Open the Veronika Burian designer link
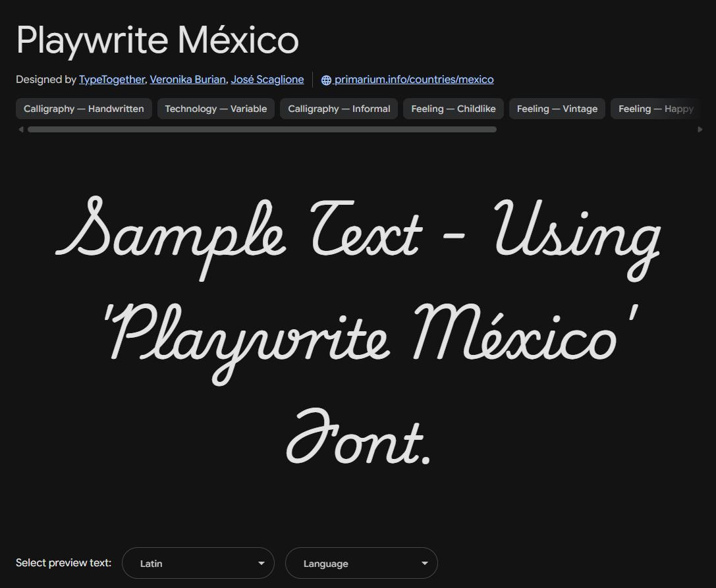The width and height of the screenshot is (716, 588). pyautogui.click(x=188, y=80)
